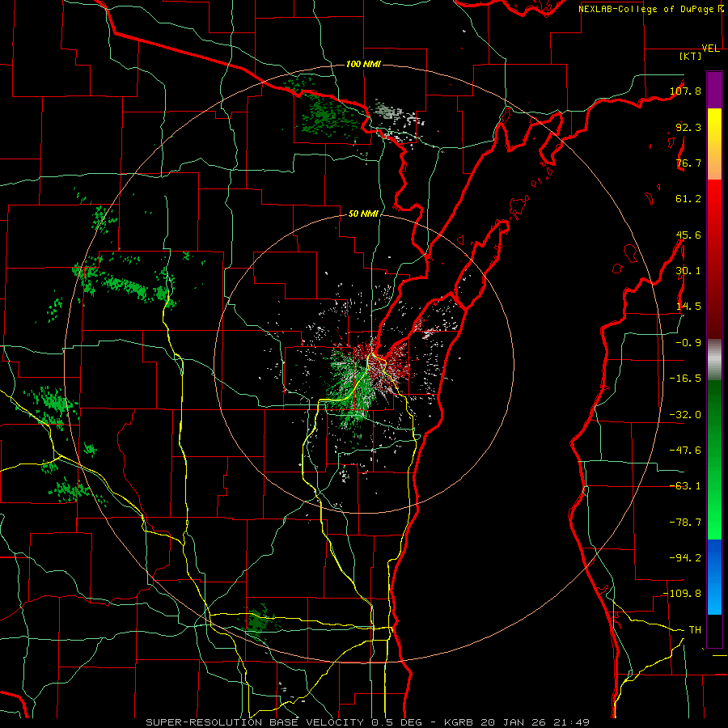The image size is (728, 728).
Task: Click the 30.1 velocity scale value
Action: [x=688, y=271]
